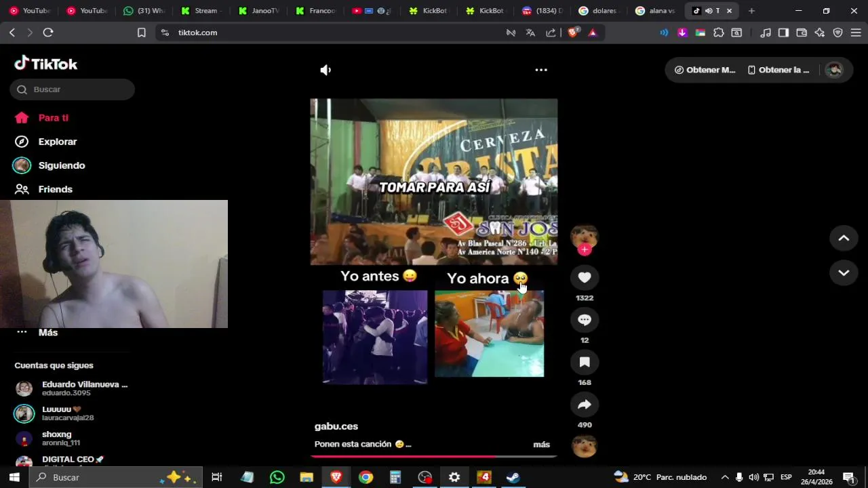Open the Brave hamburger menu

(x=856, y=33)
